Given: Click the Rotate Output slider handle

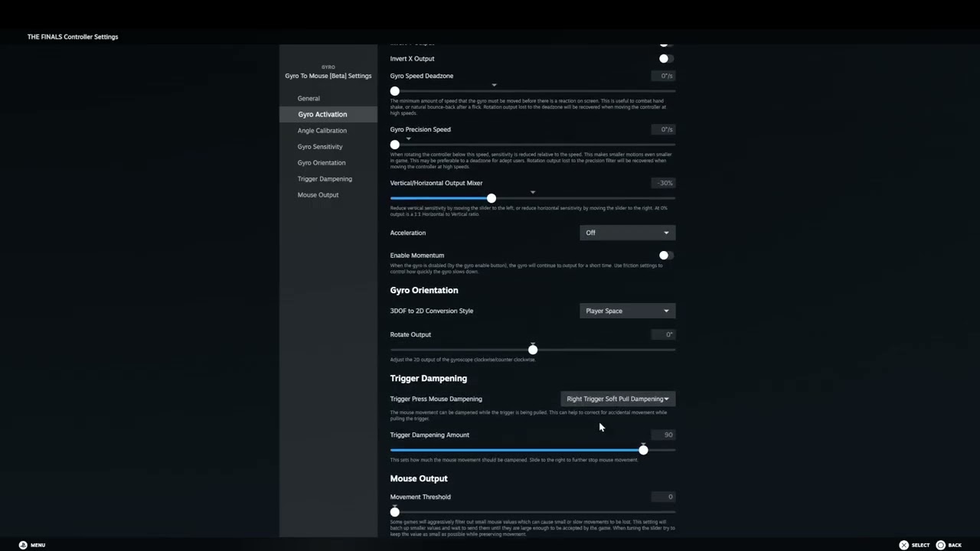Looking at the screenshot, I should [533, 350].
